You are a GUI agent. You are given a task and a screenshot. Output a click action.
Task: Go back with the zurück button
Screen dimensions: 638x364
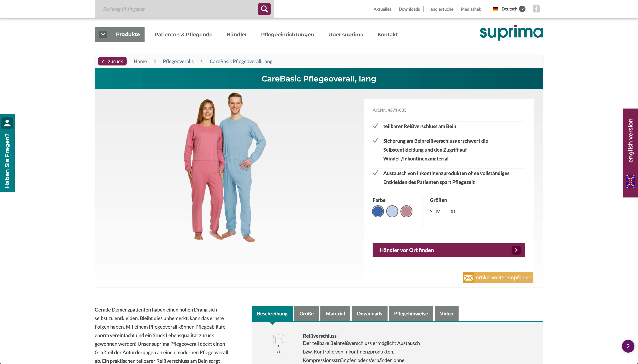coord(112,61)
